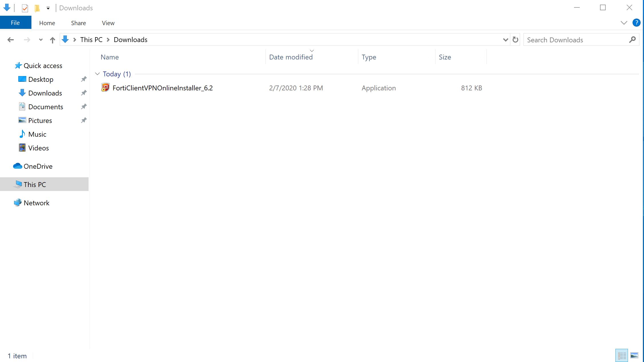Open the Share ribbon tab
The height and width of the screenshot is (362, 644).
point(79,23)
